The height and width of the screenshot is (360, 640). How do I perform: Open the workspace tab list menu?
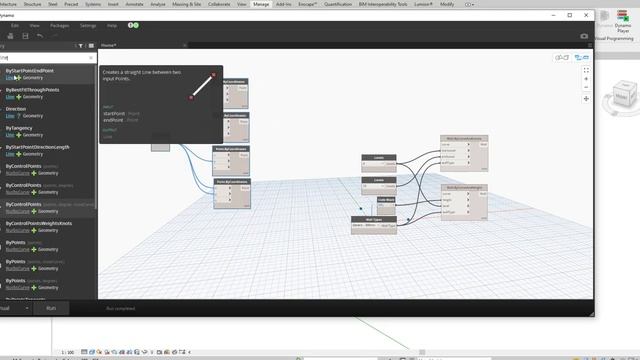[589, 46]
